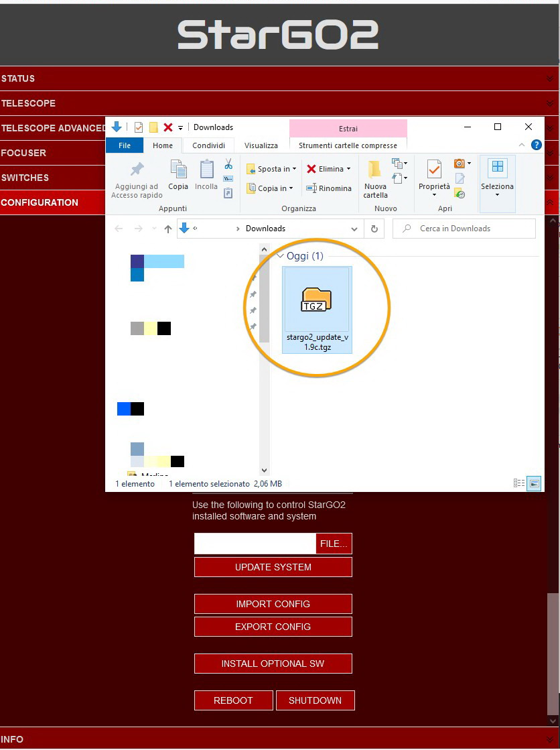Viewport: 560px width, 750px height.
Task: Expand the TELESCOPE section
Action: (x=279, y=103)
